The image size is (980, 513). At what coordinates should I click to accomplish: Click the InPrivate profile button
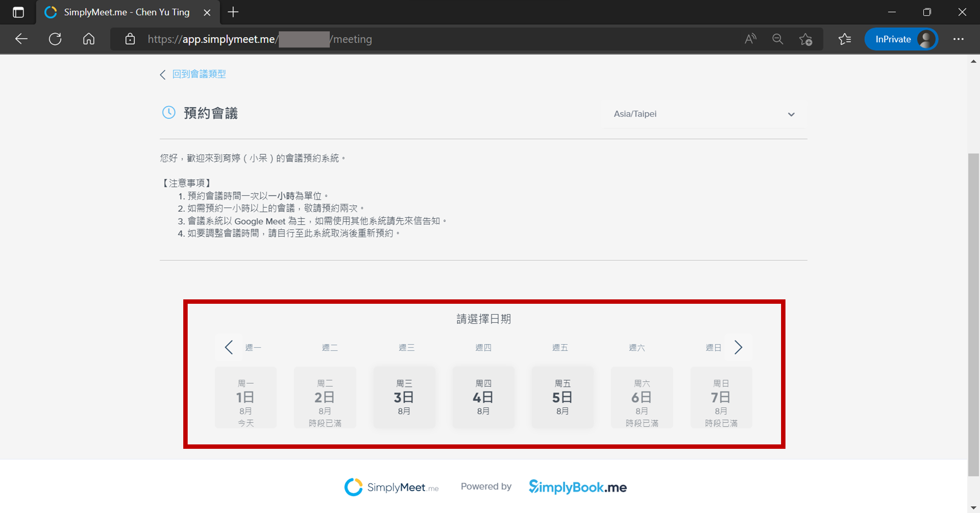click(x=901, y=39)
